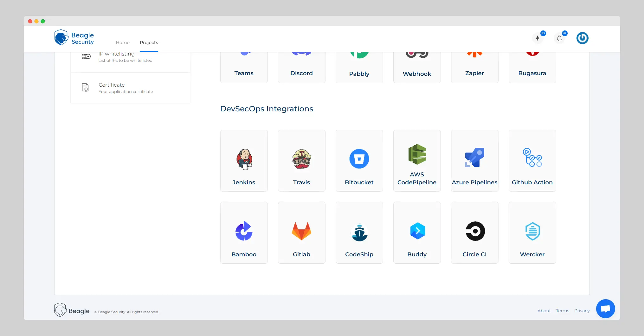Open the Pabbly integration card
This screenshot has width=644, height=336.
pos(359,67)
